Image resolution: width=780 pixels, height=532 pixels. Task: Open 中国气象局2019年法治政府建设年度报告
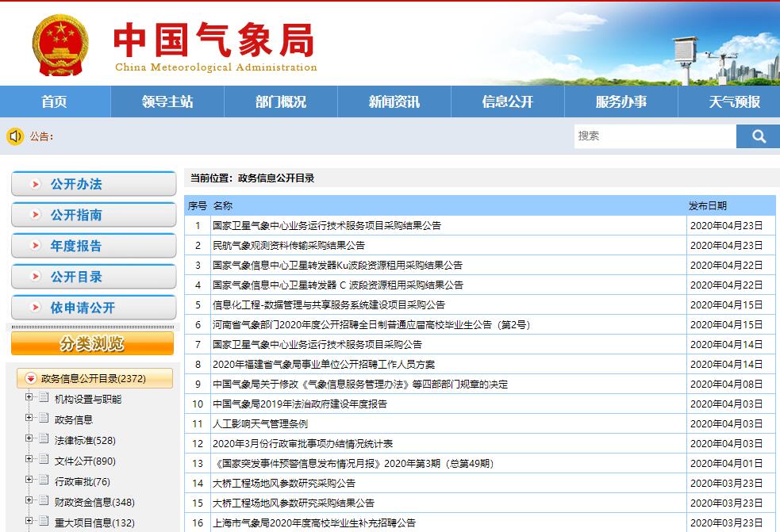point(300,404)
